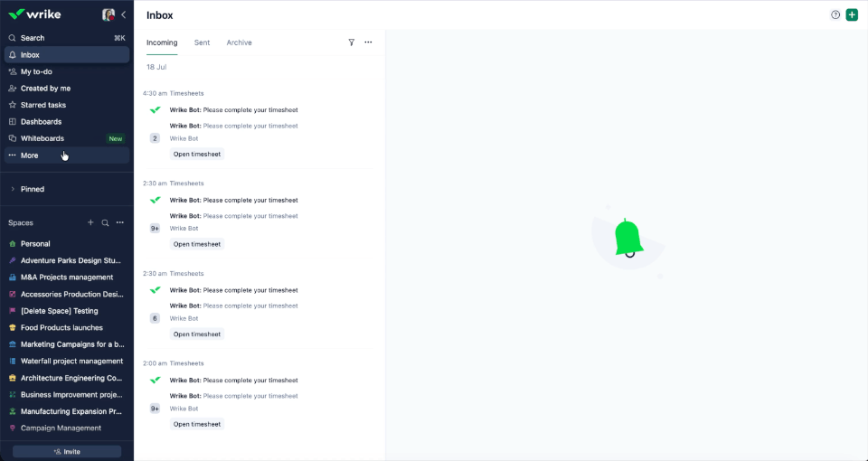Switch to the Incoming tab
This screenshot has width=868, height=461.
tap(162, 42)
